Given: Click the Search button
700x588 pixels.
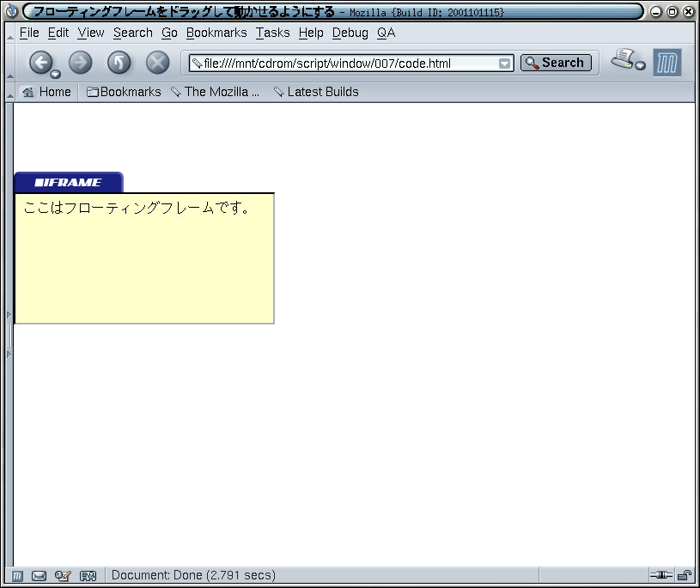Looking at the screenshot, I should coord(556,63).
